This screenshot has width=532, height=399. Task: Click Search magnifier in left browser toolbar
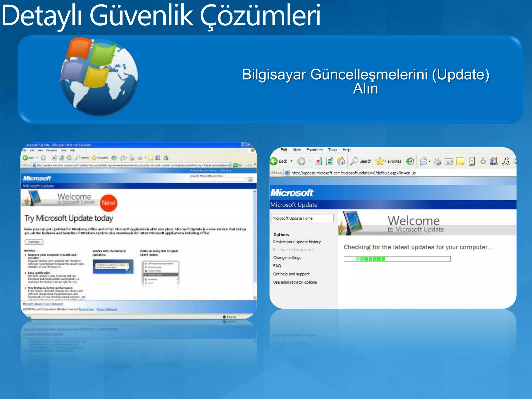(x=78, y=158)
